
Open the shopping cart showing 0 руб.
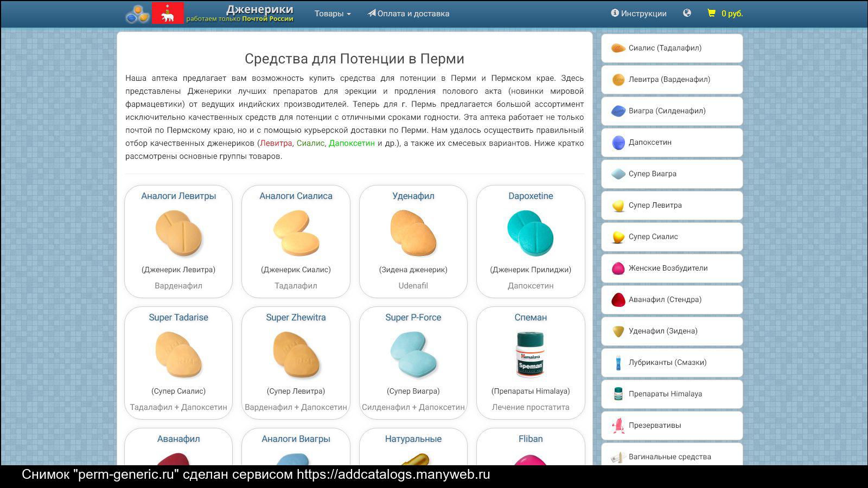point(725,13)
